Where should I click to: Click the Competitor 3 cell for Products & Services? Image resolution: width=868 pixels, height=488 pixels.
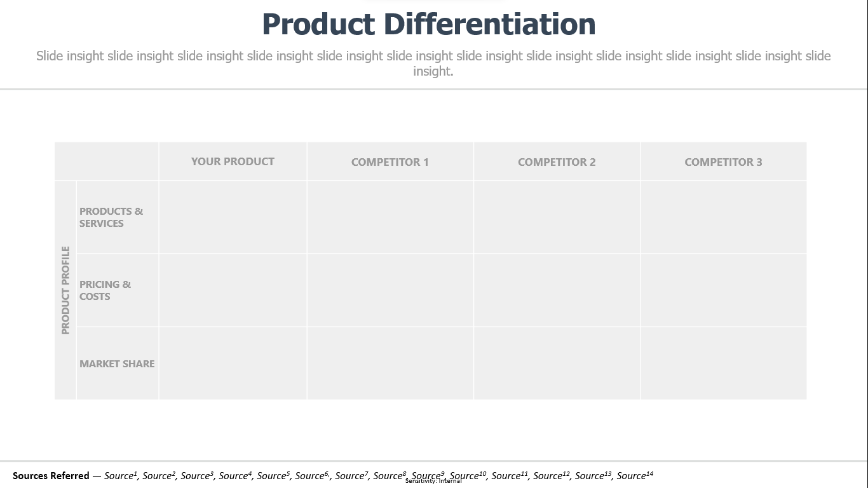click(x=723, y=217)
